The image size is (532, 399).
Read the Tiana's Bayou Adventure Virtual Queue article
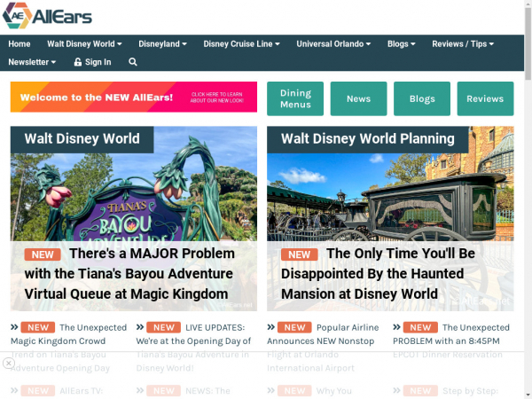[x=129, y=274]
